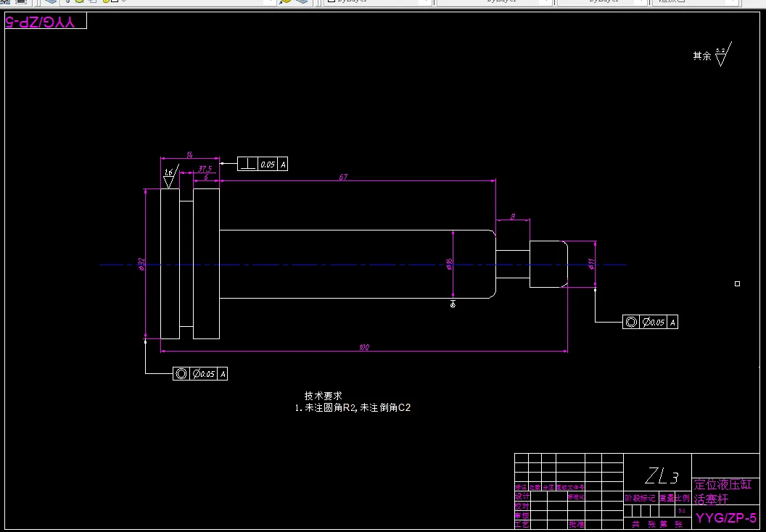766x532 pixels.
Task: Pick the roughness symbol beside 其余
Action: 722,54
